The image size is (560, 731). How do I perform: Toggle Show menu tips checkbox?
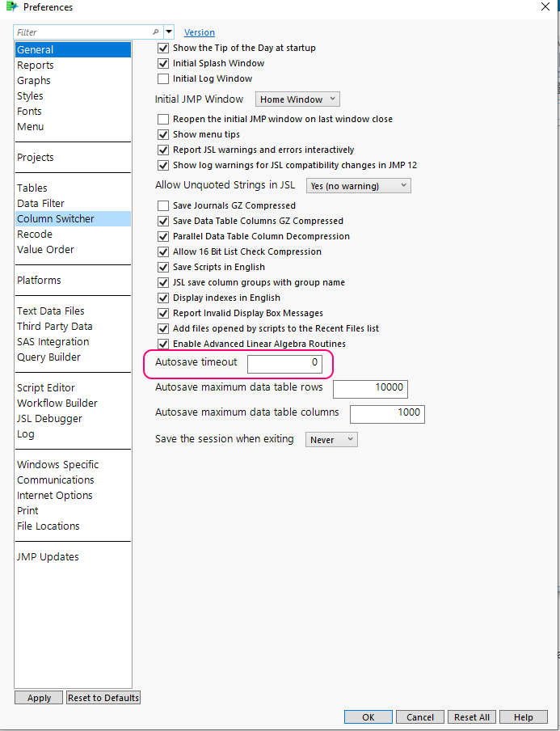[163, 135]
